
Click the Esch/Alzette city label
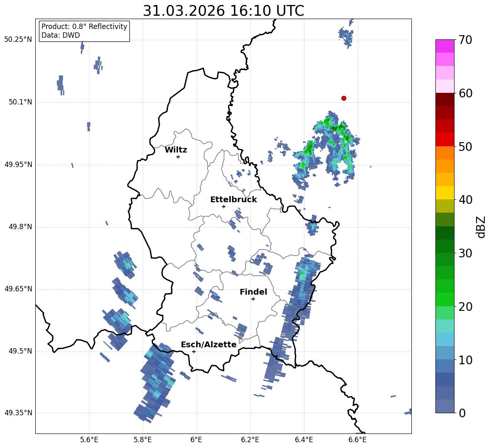point(209,345)
